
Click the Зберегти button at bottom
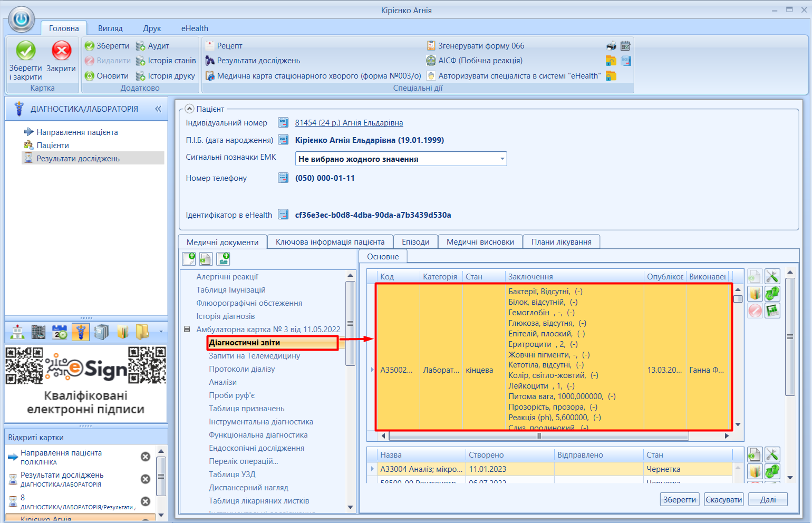coord(679,499)
